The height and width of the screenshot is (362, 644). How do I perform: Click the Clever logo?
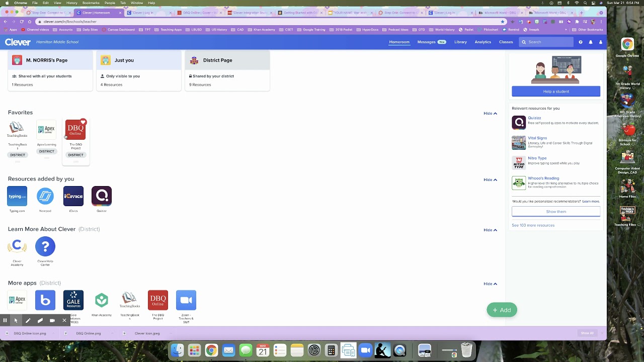[x=17, y=42]
